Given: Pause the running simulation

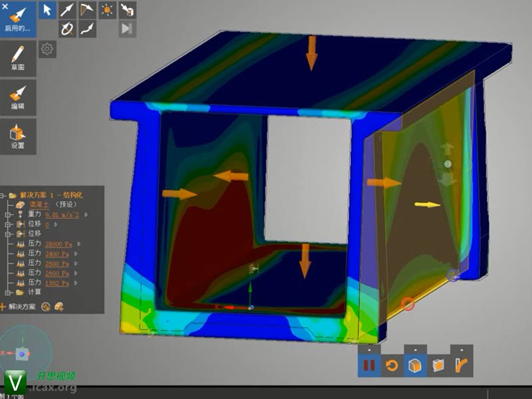Looking at the screenshot, I should click(x=368, y=365).
